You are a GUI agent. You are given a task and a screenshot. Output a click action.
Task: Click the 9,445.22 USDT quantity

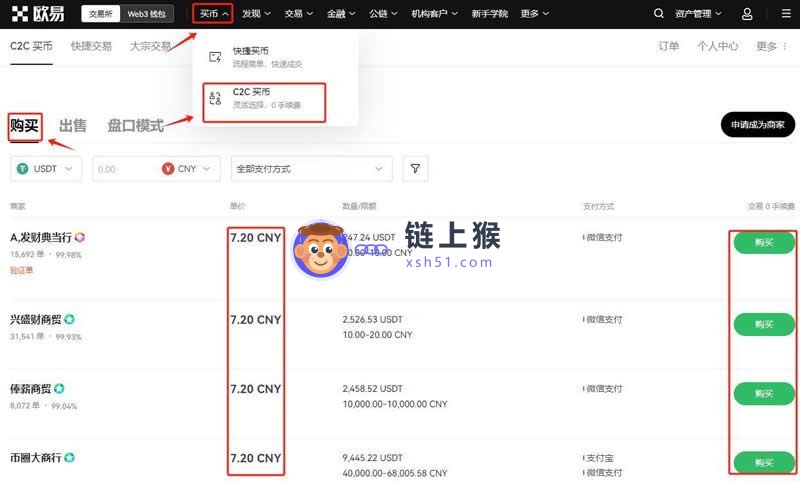(372, 458)
